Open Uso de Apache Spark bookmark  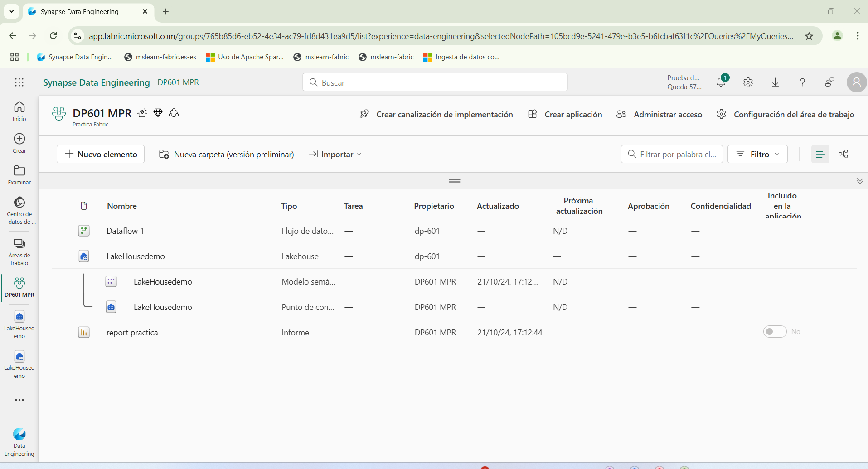pyautogui.click(x=245, y=57)
